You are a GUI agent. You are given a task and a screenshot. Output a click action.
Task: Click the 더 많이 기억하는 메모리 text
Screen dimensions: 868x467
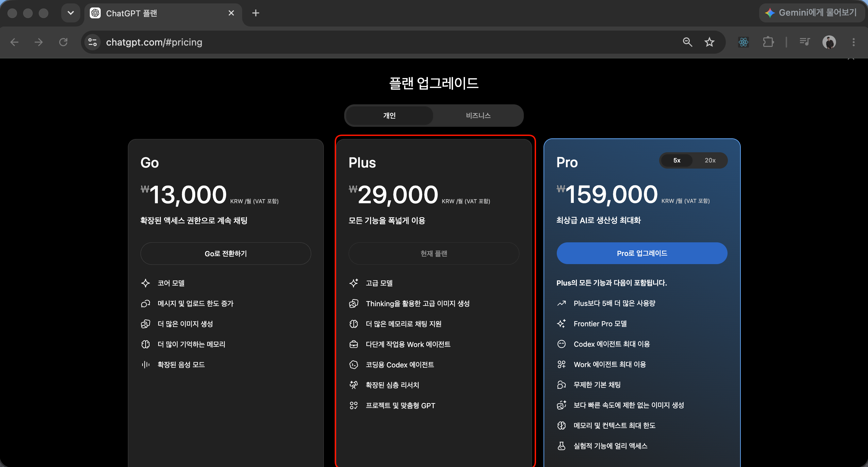tap(191, 344)
